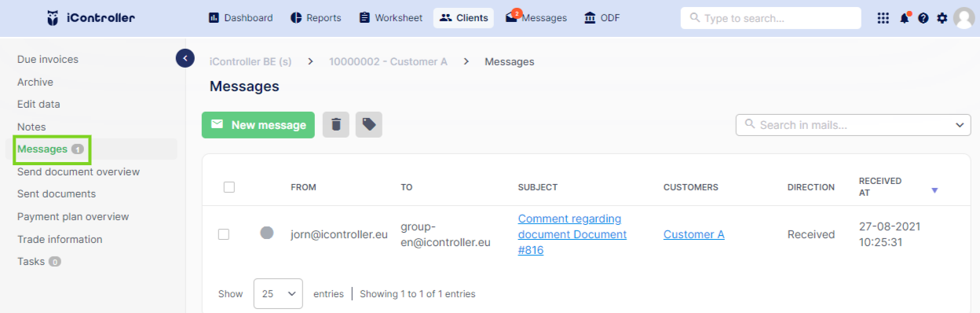
Task: Open the settings gear icon
Action: (942, 18)
